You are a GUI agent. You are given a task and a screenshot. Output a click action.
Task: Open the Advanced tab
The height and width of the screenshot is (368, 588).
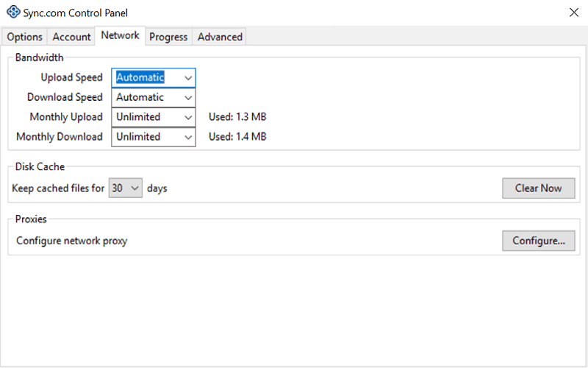click(220, 37)
